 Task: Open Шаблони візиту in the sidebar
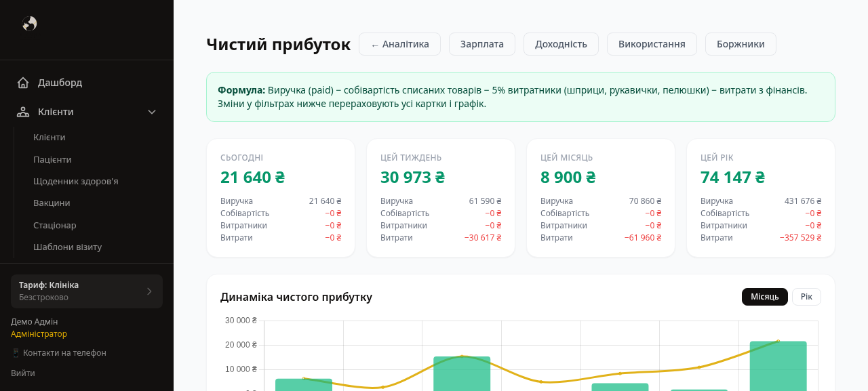[x=67, y=247]
